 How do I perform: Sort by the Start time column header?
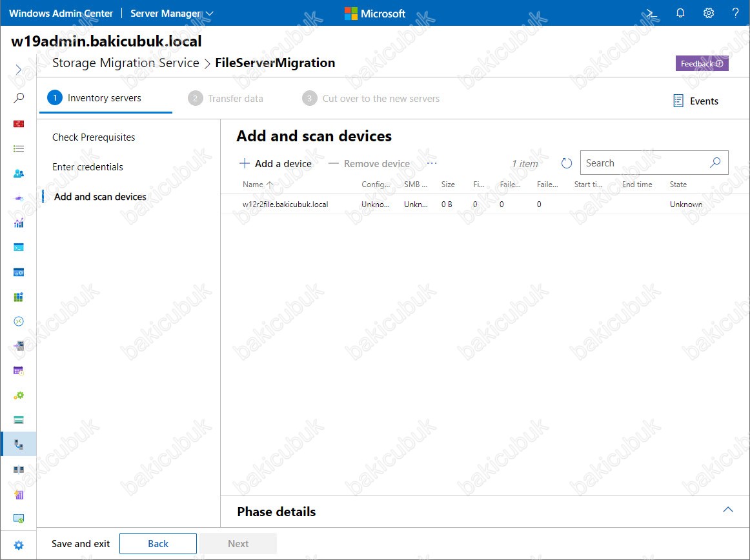click(x=588, y=185)
